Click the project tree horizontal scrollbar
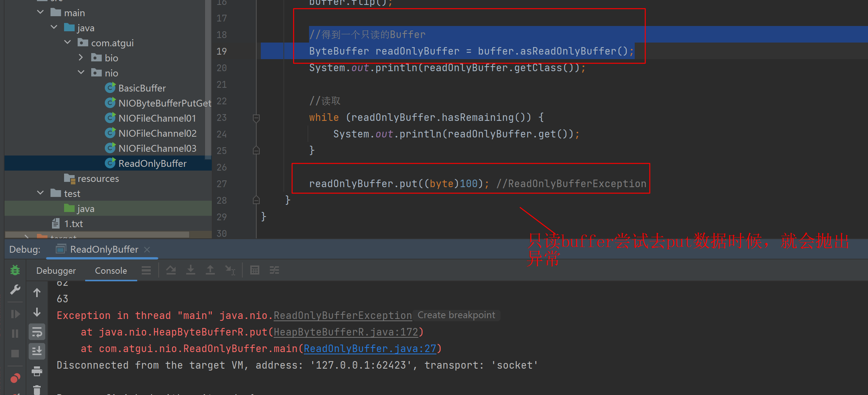This screenshot has height=395, width=868. click(x=97, y=235)
